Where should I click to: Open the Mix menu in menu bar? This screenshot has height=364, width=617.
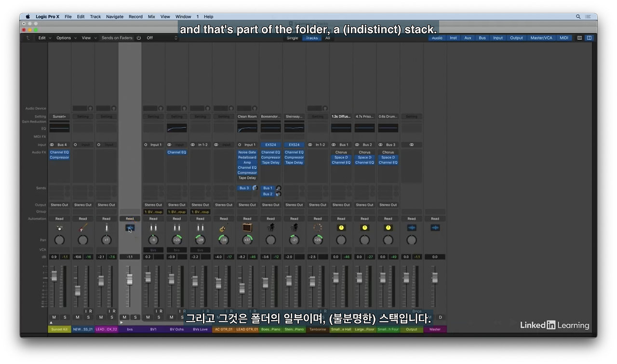tap(151, 16)
